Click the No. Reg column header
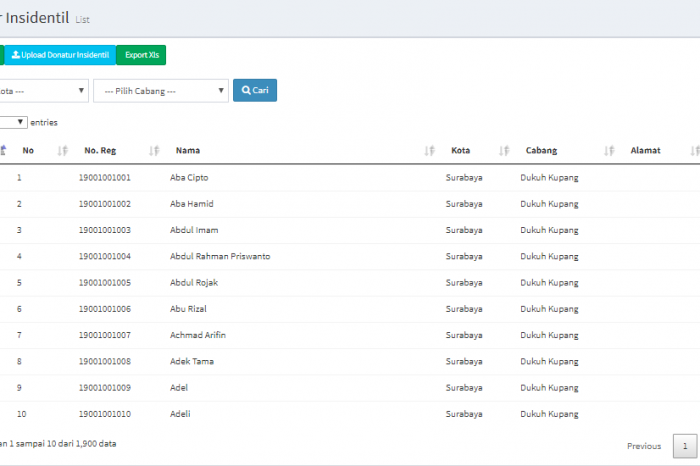This screenshot has height=466, width=700. click(x=100, y=150)
